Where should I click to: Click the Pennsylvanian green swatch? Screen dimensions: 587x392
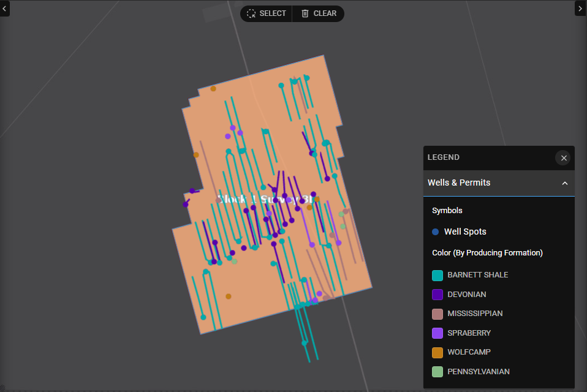click(437, 372)
